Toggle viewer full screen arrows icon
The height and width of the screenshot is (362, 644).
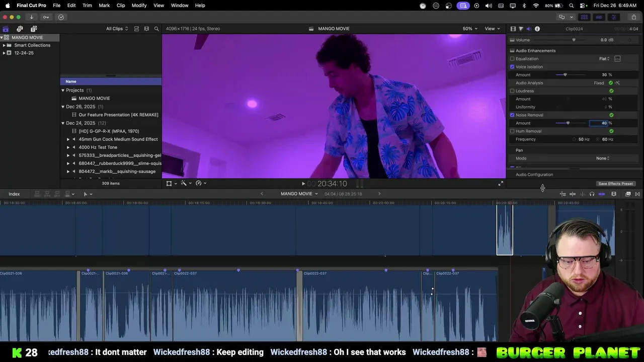tap(501, 184)
